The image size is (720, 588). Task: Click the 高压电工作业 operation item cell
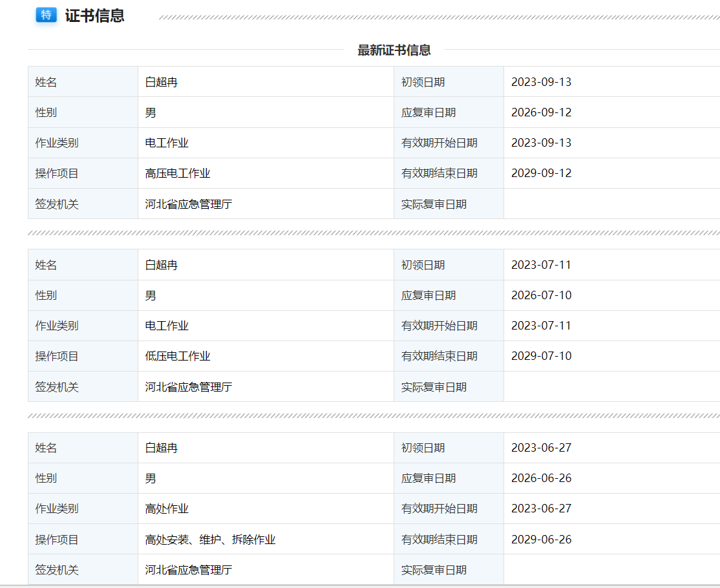coord(178,173)
